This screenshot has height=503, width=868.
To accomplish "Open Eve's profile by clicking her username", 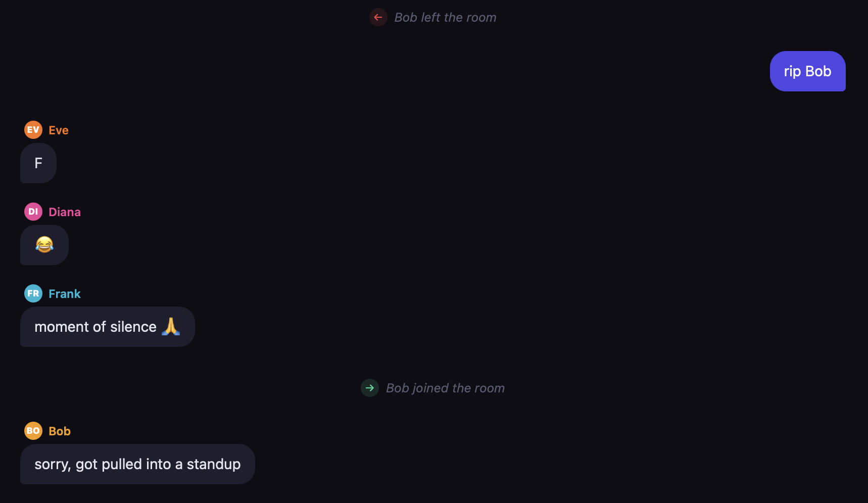I will (x=59, y=130).
